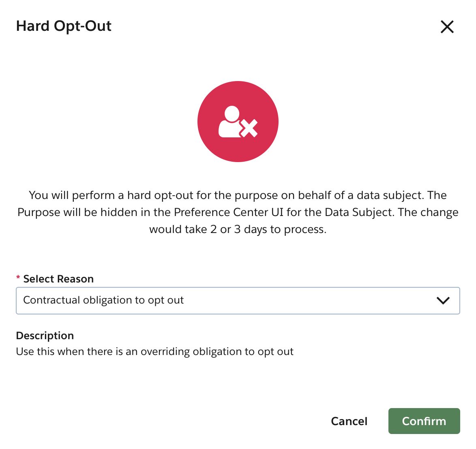Screen dimensions: 476x449
Task: Click the red required asterisk beside Select Reason
Action: coord(18,278)
